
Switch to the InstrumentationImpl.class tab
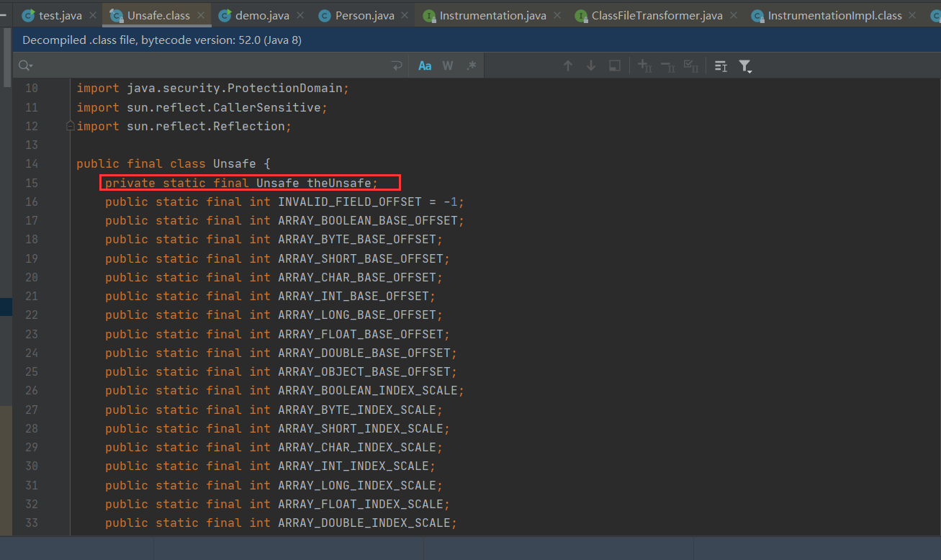(834, 15)
